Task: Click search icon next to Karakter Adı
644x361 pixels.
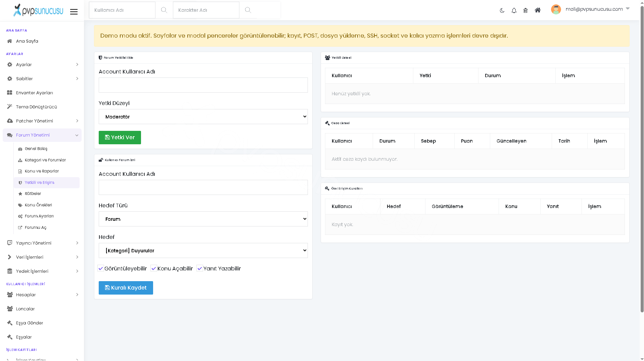Action: point(248,10)
